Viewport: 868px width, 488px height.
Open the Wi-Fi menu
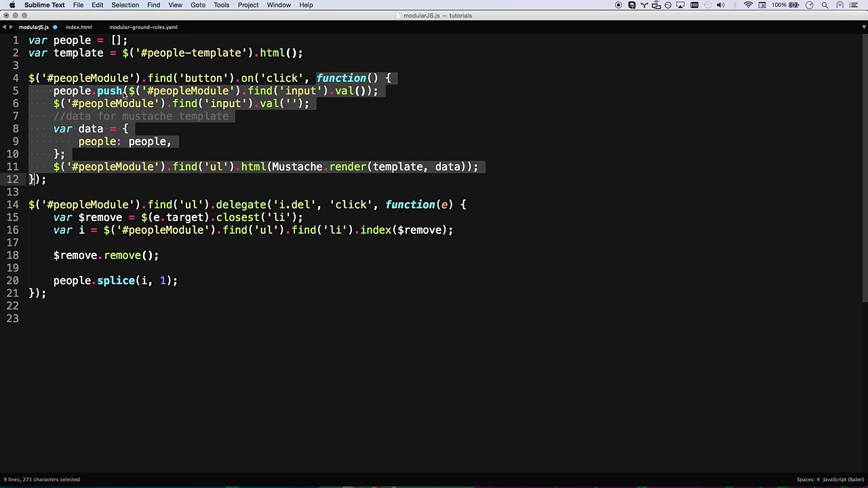pyautogui.click(x=748, y=5)
